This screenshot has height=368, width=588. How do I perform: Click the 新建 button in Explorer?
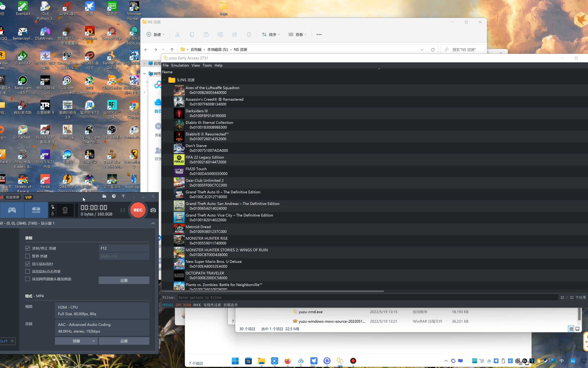coord(156,35)
